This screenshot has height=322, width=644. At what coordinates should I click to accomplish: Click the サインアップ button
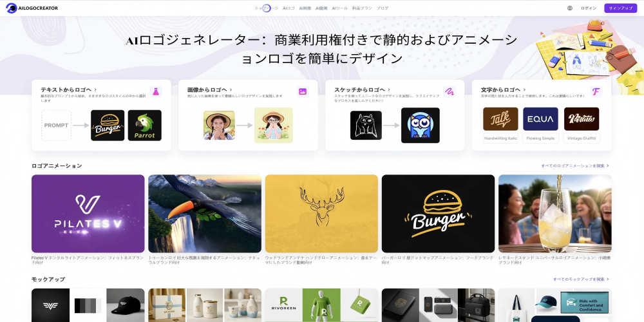[620, 8]
